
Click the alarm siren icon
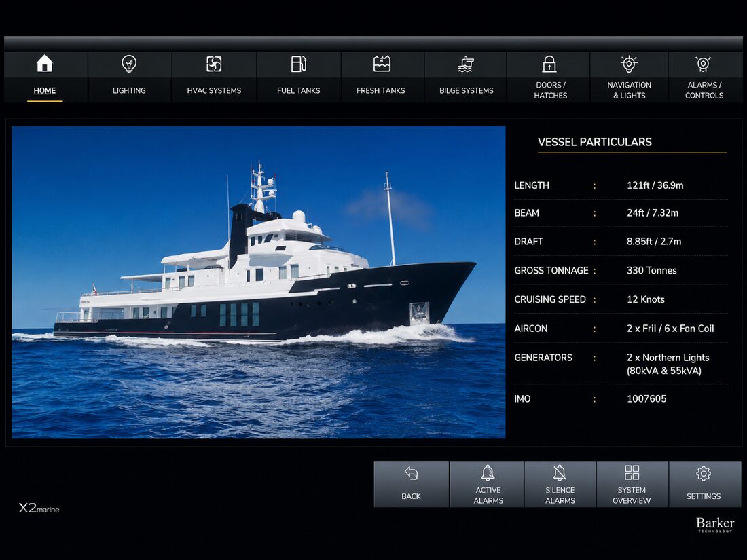pyautogui.click(x=703, y=64)
